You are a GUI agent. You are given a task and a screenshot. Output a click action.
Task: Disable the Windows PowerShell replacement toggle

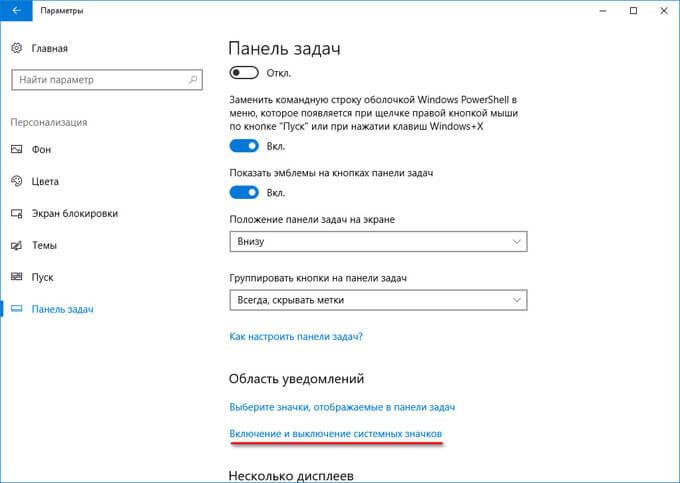click(244, 146)
